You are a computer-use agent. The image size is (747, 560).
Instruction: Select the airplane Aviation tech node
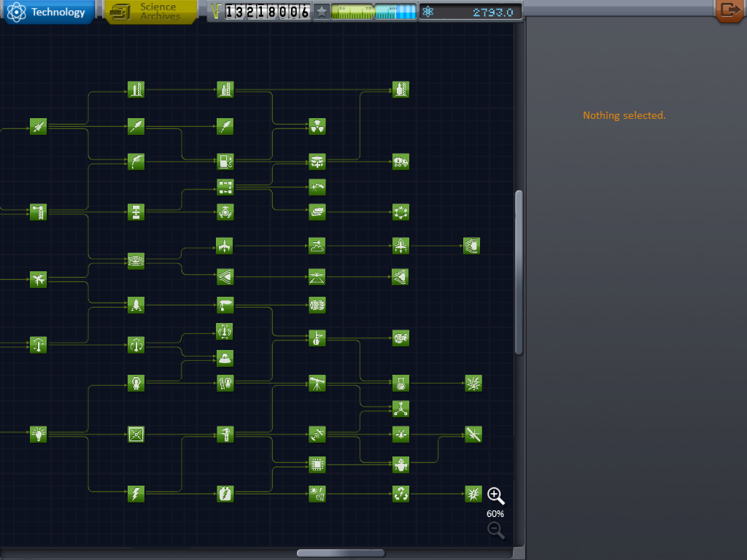(39, 279)
